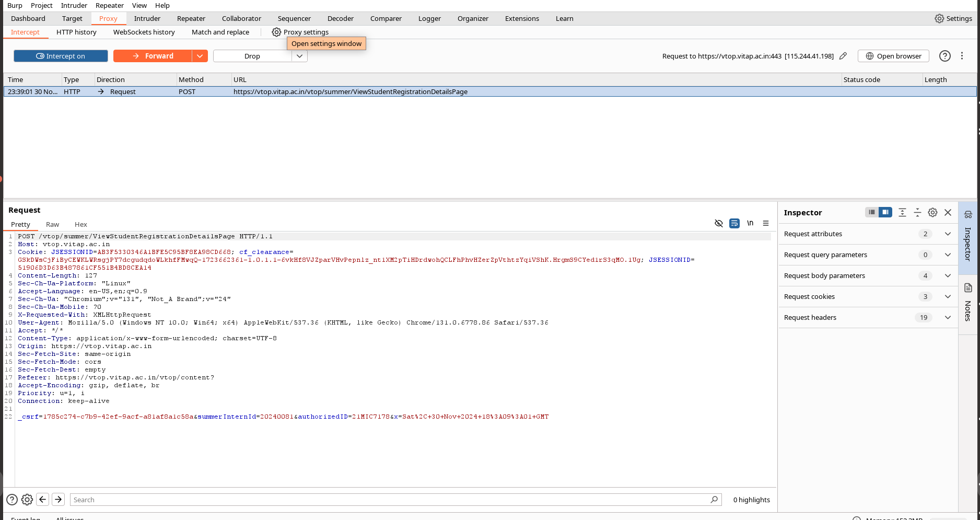Toggle hide message editor eye icon

(x=719, y=223)
